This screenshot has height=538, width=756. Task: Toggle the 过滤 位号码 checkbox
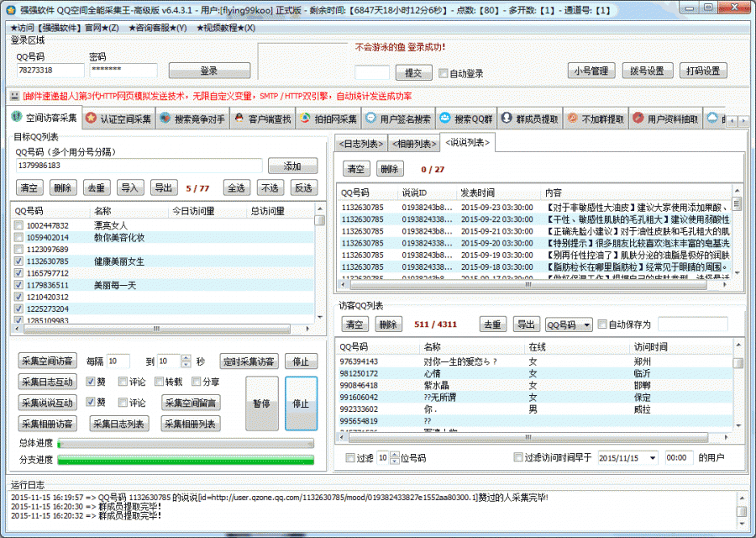pyautogui.click(x=350, y=458)
